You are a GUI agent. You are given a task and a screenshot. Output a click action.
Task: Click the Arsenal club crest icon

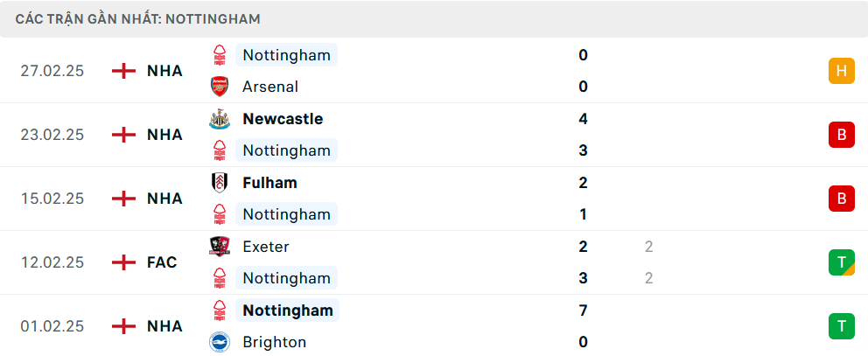point(219,87)
